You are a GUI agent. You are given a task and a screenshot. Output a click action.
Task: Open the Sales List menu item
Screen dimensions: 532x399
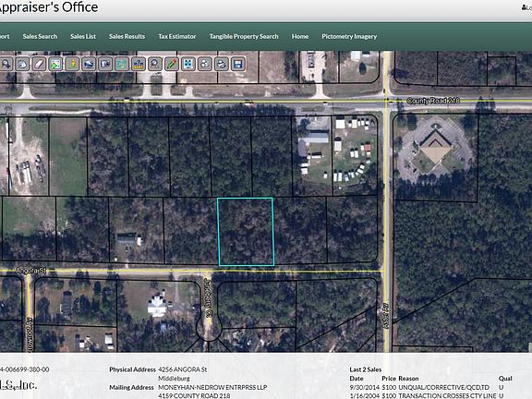pos(83,36)
